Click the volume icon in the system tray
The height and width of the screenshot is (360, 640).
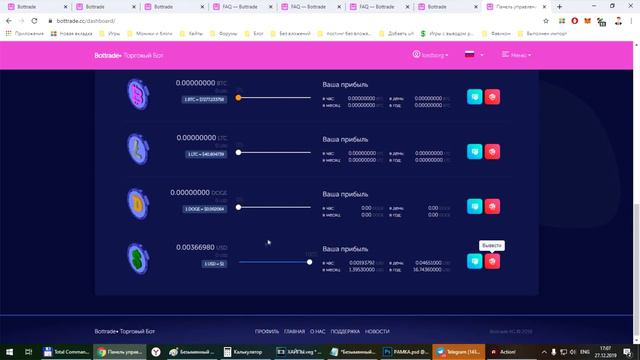point(573,352)
